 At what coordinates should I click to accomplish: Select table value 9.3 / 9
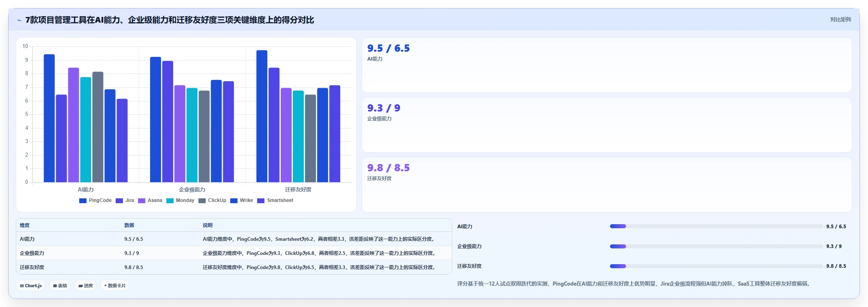[x=132, y=253]
